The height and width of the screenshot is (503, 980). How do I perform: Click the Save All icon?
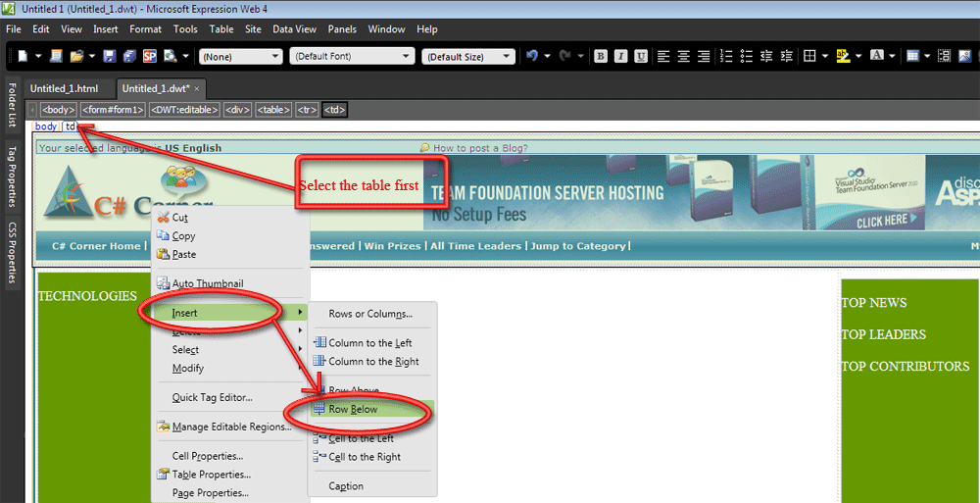tap(129, 56)
